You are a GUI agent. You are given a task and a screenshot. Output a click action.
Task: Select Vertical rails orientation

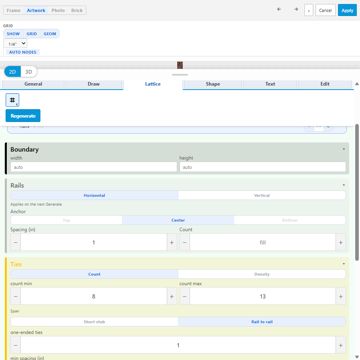[x=262, y=195]
